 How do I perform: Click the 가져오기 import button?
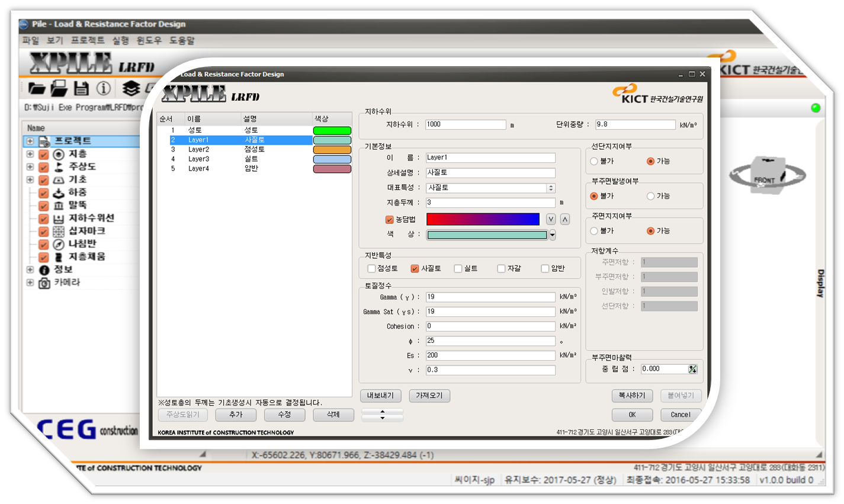[x=429, y=396]
